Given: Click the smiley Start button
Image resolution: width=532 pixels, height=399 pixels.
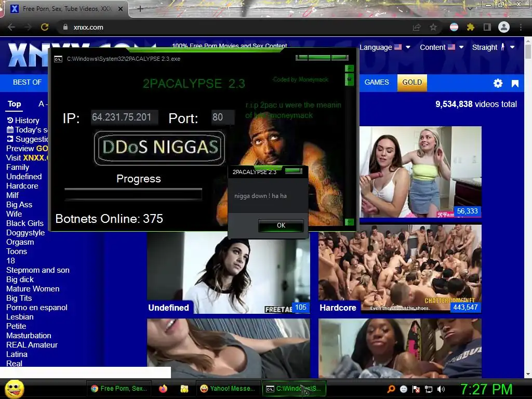Looking at the screenshot, I should tap(14, 389).
